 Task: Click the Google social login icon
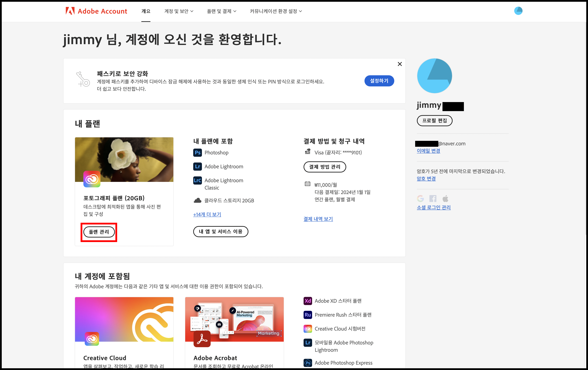point(421,199)
